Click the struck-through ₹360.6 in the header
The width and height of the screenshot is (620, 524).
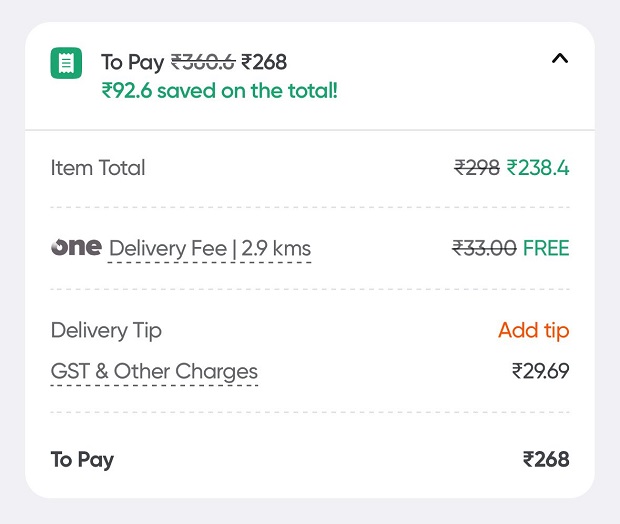pyautogui.click(x=203, y=63)
